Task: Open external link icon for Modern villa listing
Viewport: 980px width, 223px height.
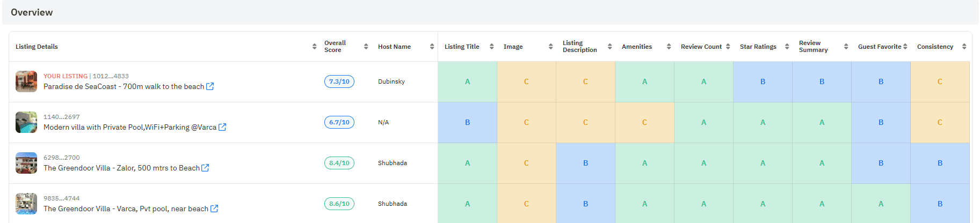Action: [222, 127]
